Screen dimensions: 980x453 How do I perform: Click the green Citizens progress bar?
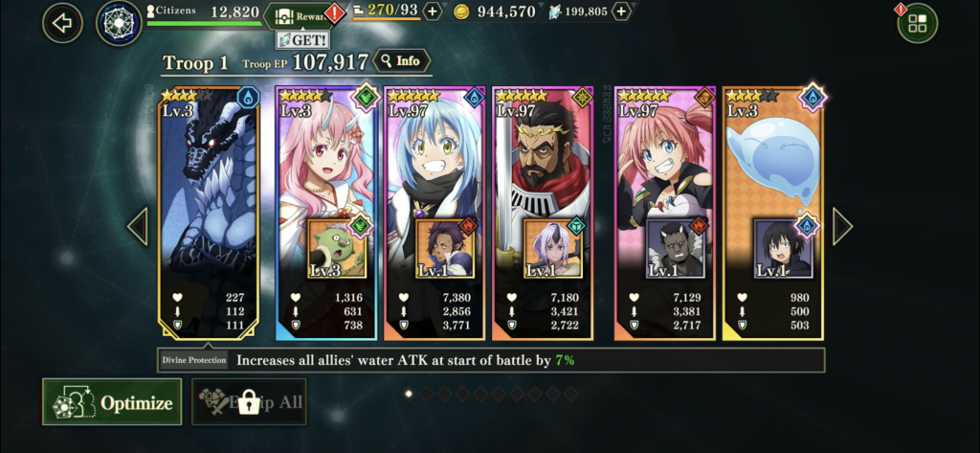click(x=205, y=24)
